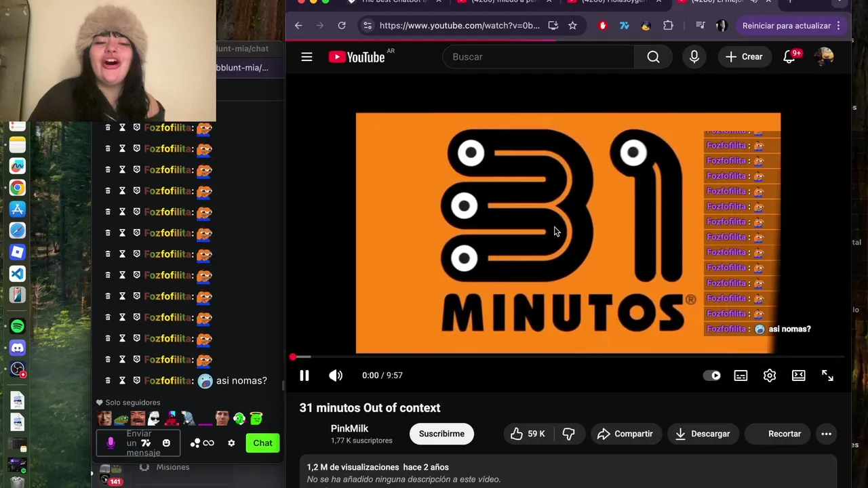The image size is (868, 488).
Task: Bookmark this page with the star
Action: [572, 26]
